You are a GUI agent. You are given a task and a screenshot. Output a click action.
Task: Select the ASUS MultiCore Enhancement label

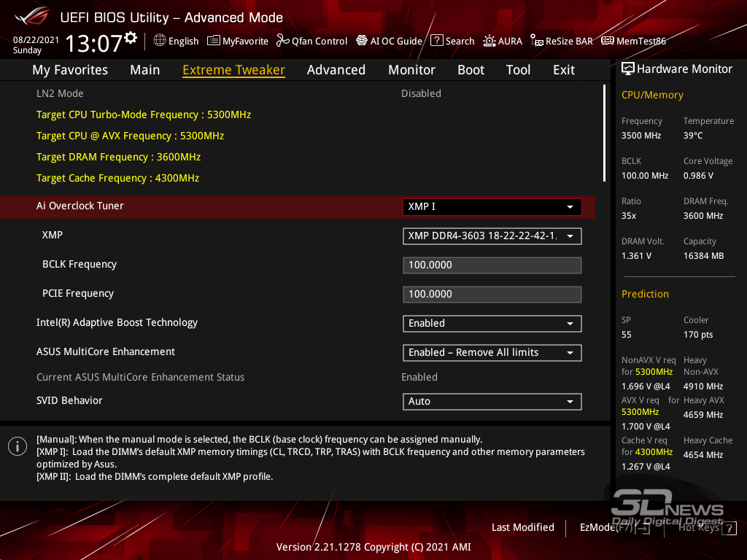point(106,351)
